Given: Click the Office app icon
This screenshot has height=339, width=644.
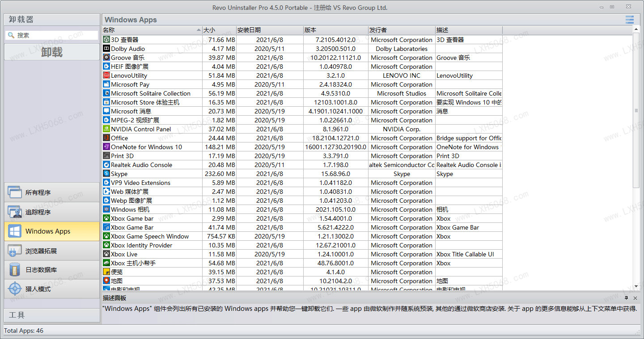Looking at the screenshot, I should [x=106, y=138].
